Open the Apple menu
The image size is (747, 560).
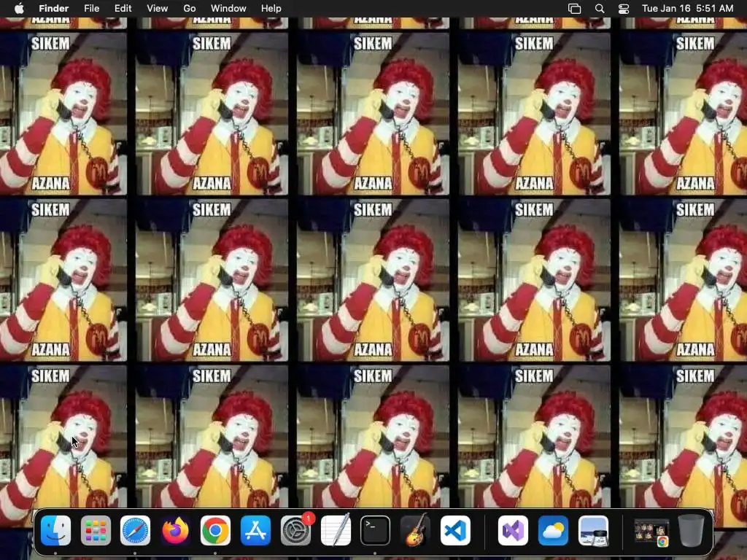[x=19, y=8]
